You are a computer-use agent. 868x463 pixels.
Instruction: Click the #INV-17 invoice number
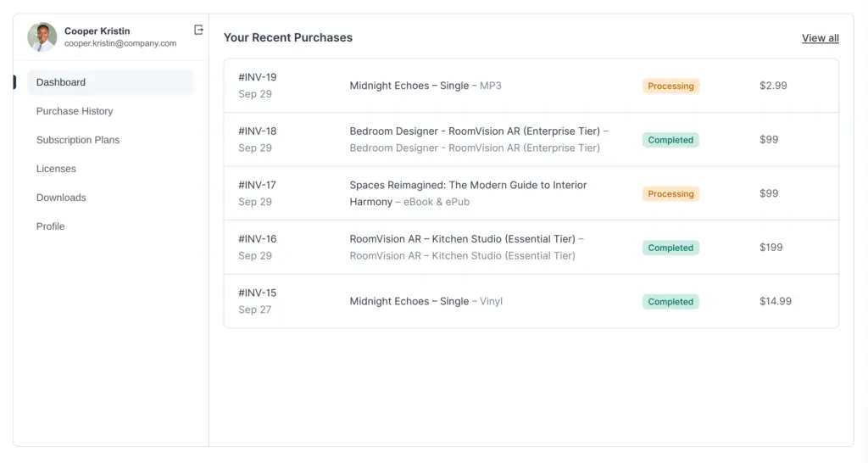[x=258, y=185]
